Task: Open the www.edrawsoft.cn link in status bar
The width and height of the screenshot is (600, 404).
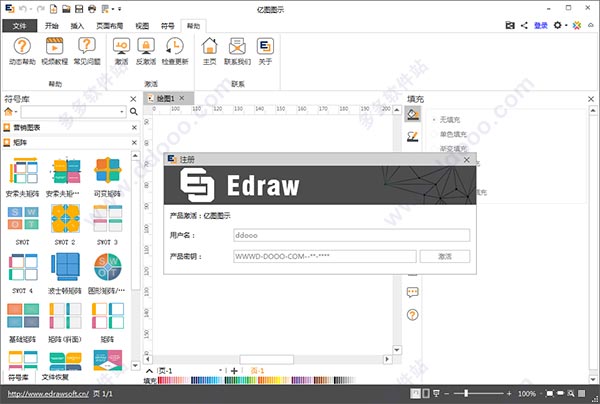Action: click(48, 394)
